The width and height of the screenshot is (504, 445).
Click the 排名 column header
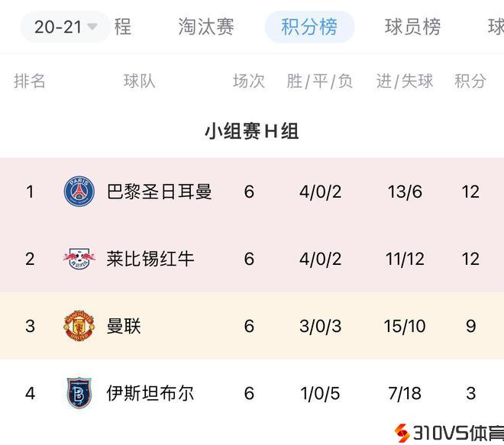coord(30,81)
